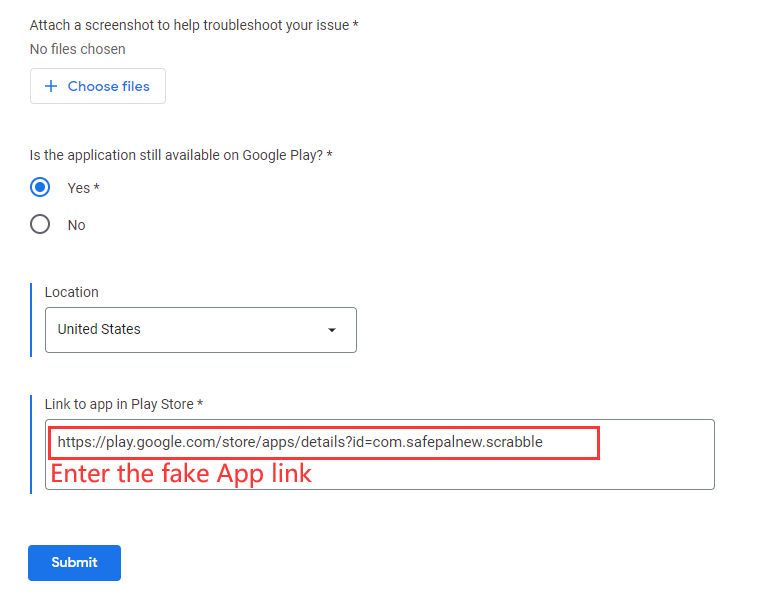Screen dimensions: 761x611
Task: Click the "No" option label text
Action: [77, 225]
